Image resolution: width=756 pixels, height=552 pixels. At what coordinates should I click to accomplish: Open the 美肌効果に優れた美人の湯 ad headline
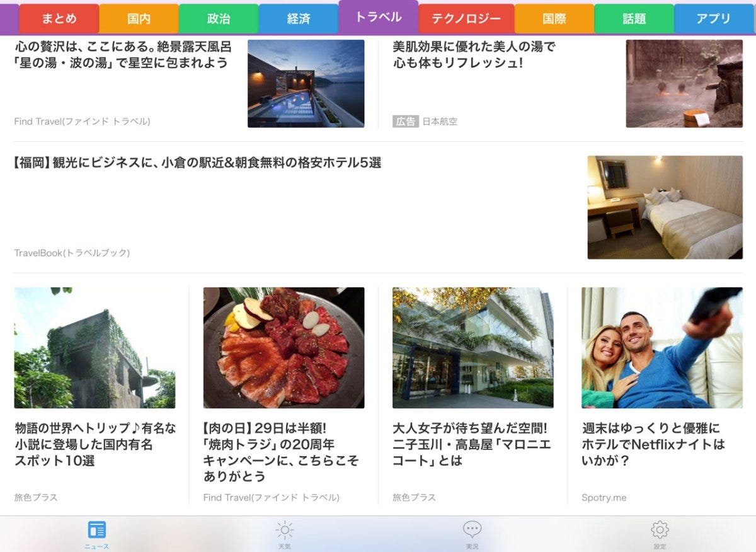point(474,55)
